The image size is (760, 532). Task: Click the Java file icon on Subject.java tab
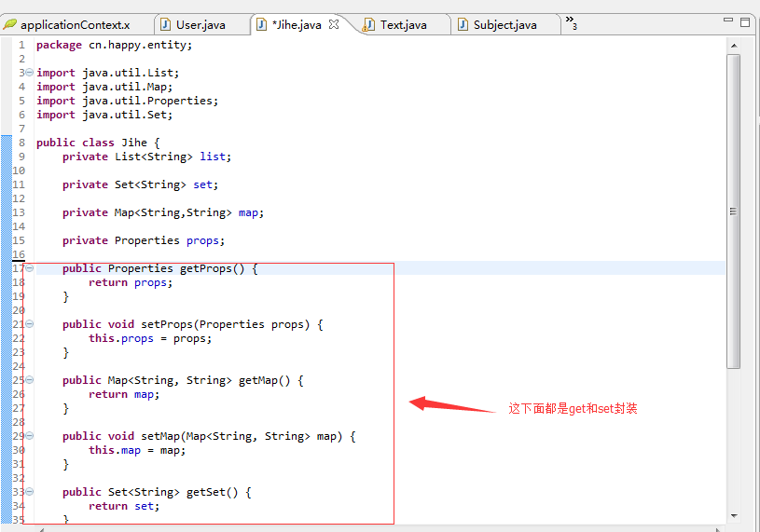463,24
